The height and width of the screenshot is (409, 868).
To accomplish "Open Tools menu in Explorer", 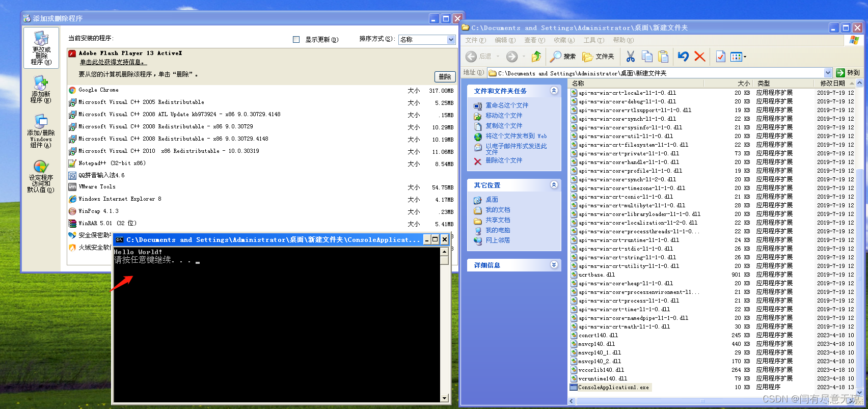I will (x=593, y=40).
